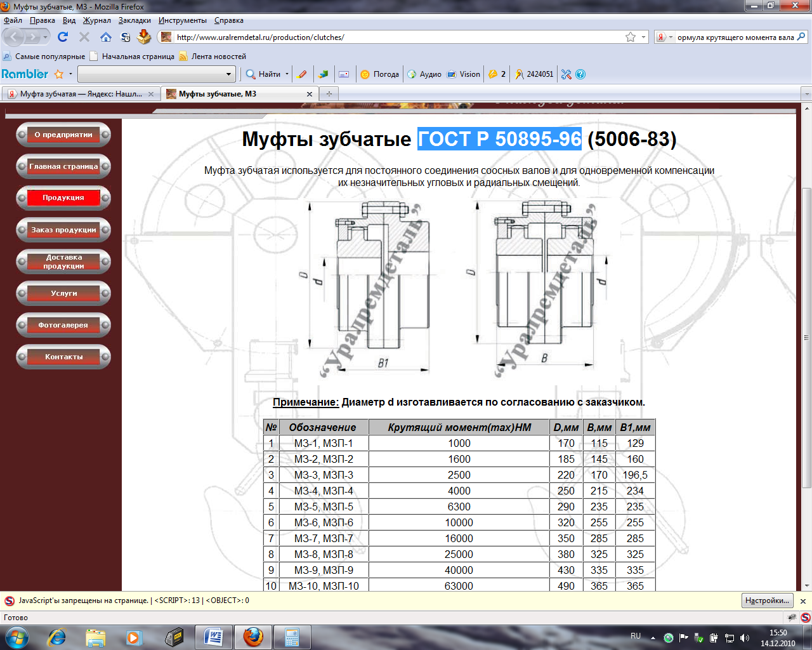Open the downloads box icon in the toolbar

point(144,37)
